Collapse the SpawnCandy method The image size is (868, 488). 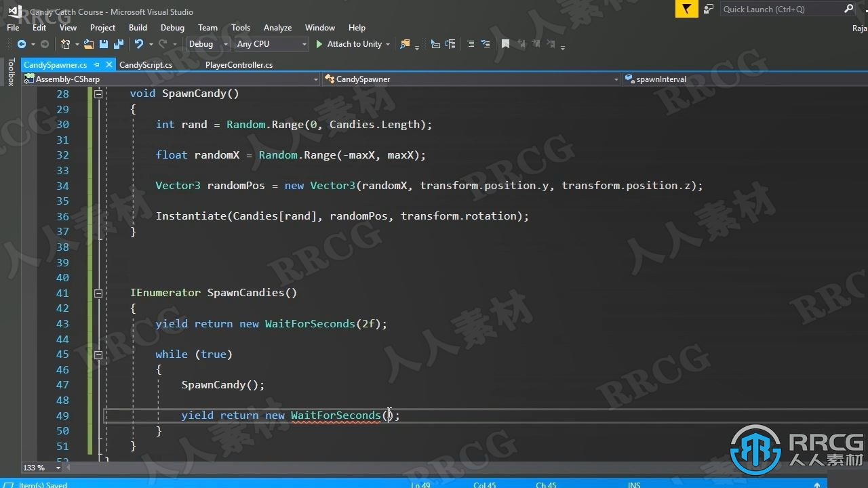click(x=98, y=94)
